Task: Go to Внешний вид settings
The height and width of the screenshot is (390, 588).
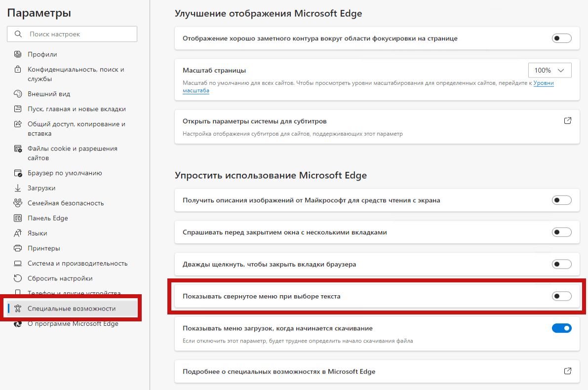Action: click(x=49, y=94)
